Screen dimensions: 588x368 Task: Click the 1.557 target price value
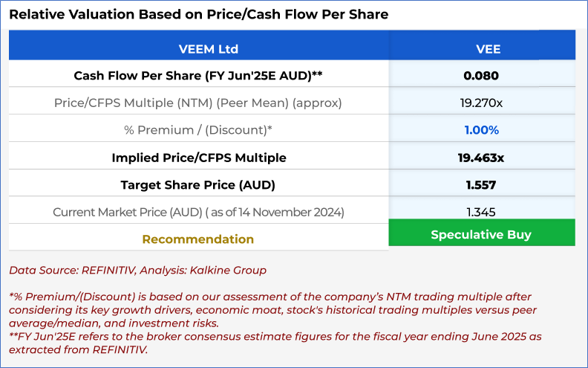coord(481,185)
